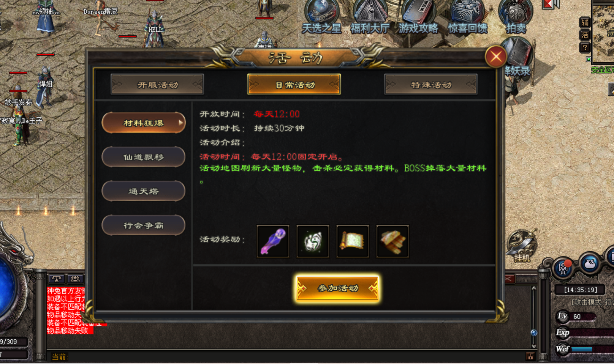
Task: Click the purple scroll reward item
Action: pos(273,241)
